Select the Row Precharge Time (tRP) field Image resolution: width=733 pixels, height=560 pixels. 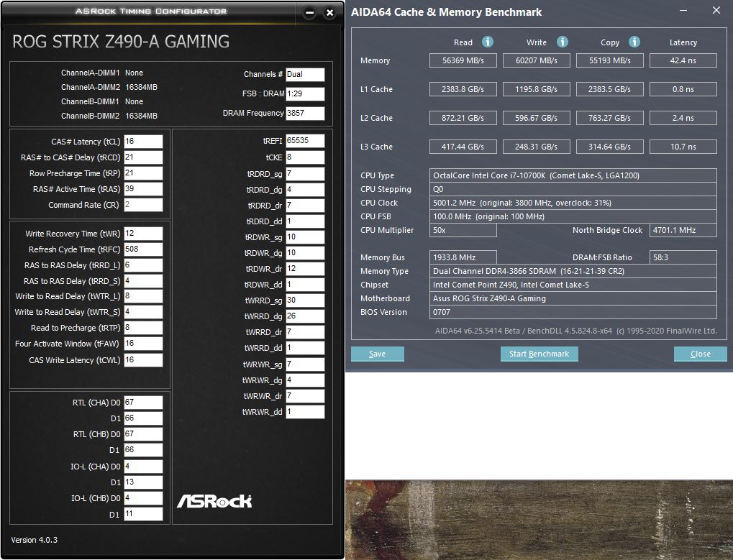tap(143, 173)
